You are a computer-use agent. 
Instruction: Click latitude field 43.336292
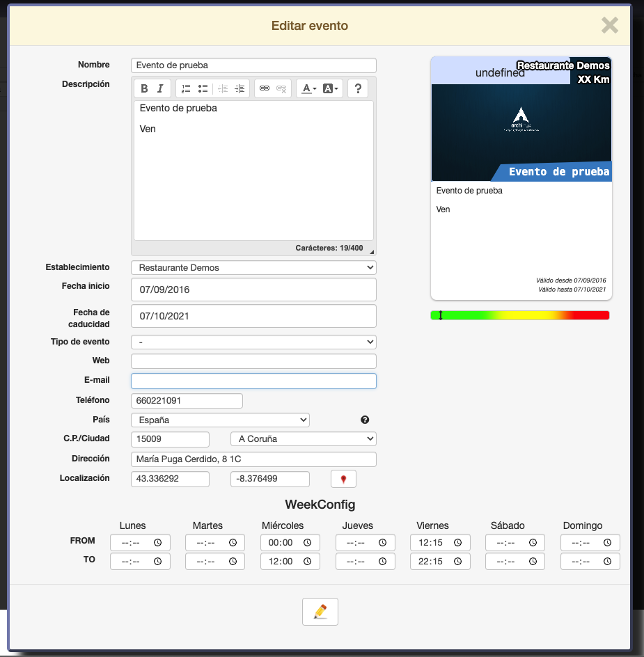tap(170, 479)
